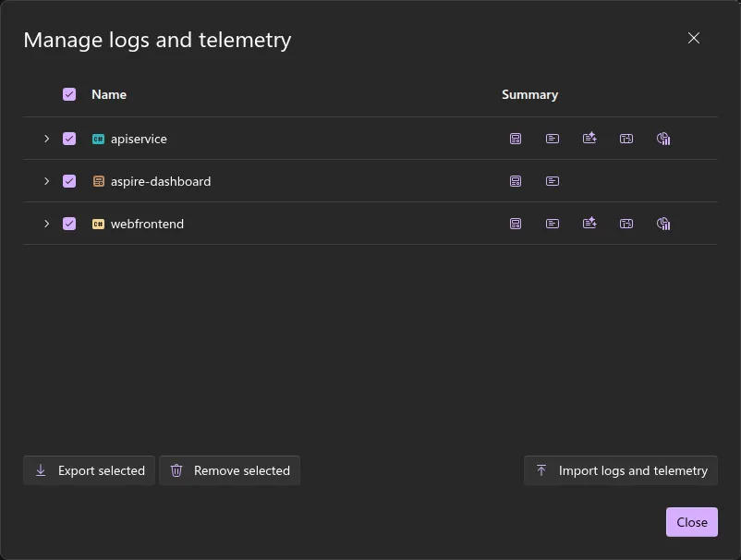
Task: Uncheck the apiservice checkbox
Action: [69, 139]
